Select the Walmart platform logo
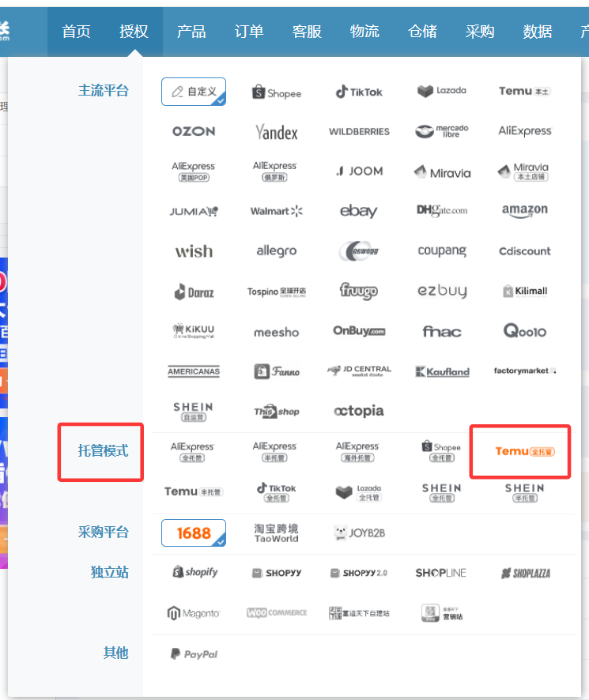 pyautogui.click(x=276, y=211)
